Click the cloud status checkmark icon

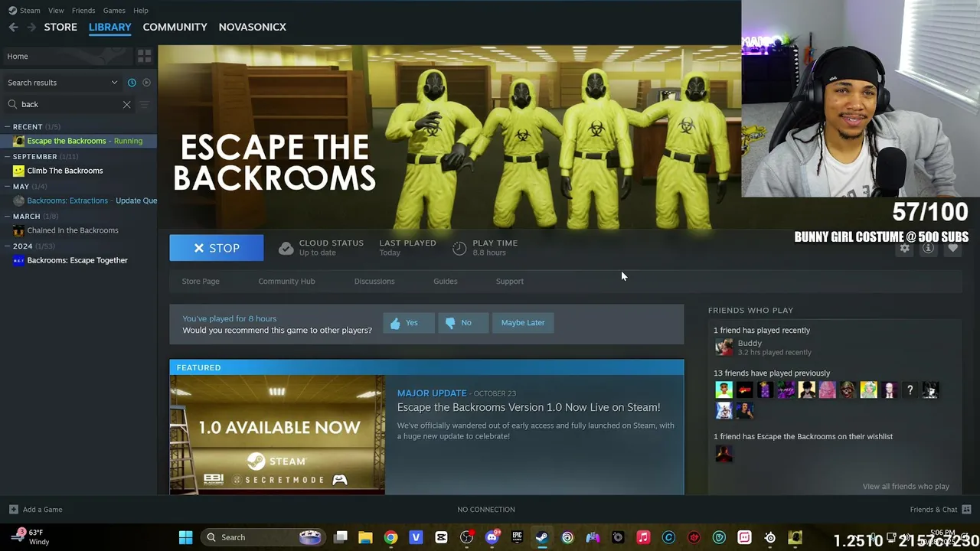[x=286, y=248]
